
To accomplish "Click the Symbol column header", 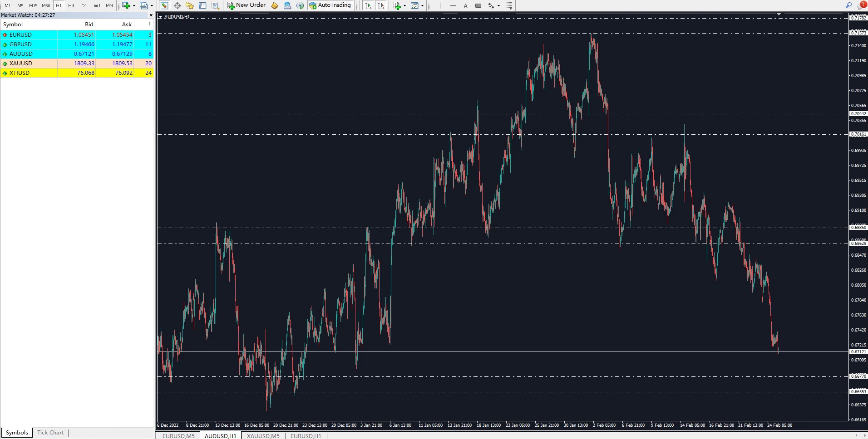I will 29,24.
